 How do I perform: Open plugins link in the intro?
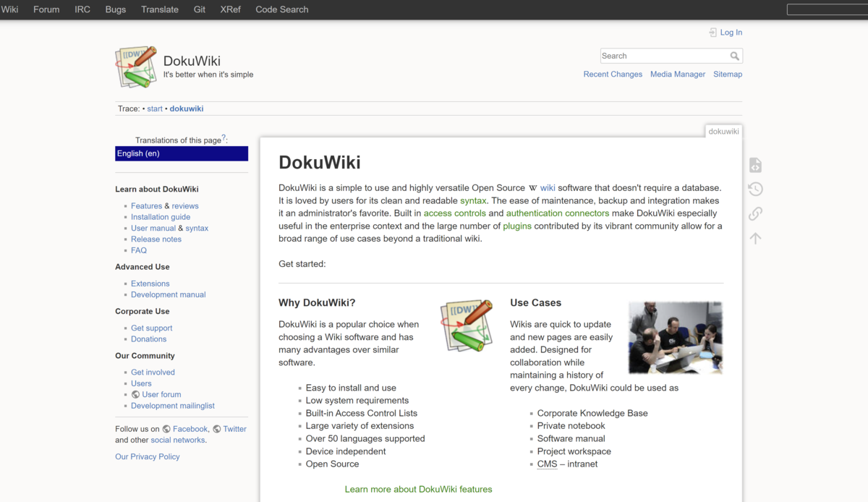[517, 226]
